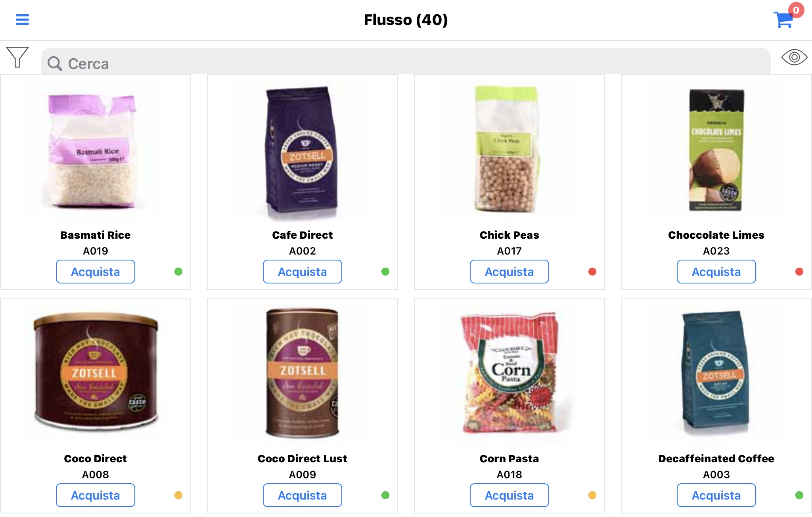Click Acquista for Corn Pasta
The width and height of the screenshot is (812, 517).
(x=509, y=495)
